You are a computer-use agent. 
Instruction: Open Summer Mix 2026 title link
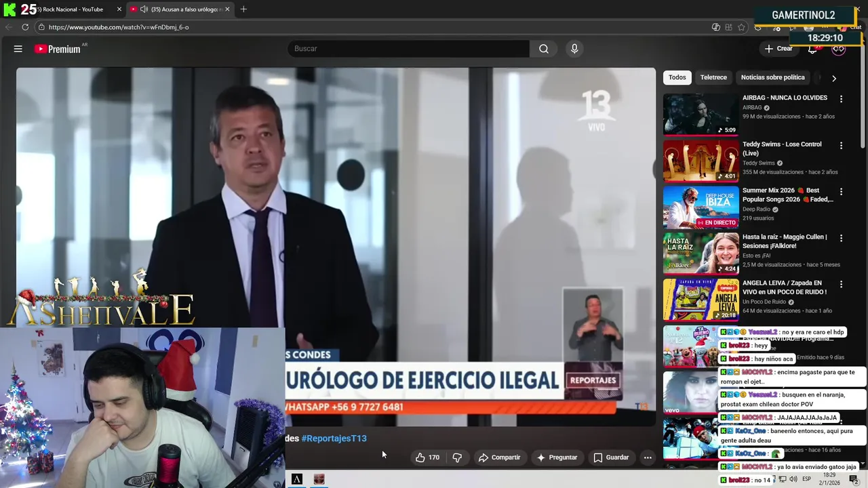tap(788, 195)
